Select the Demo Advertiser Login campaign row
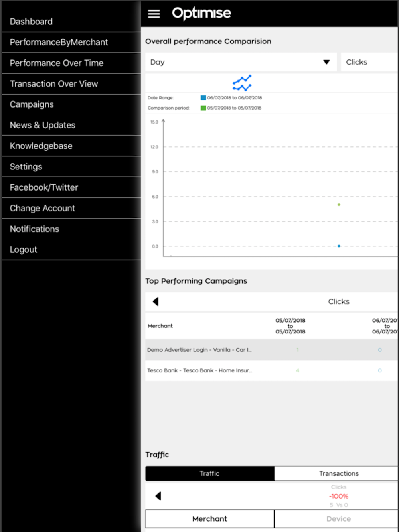 [x=199, y=350]
